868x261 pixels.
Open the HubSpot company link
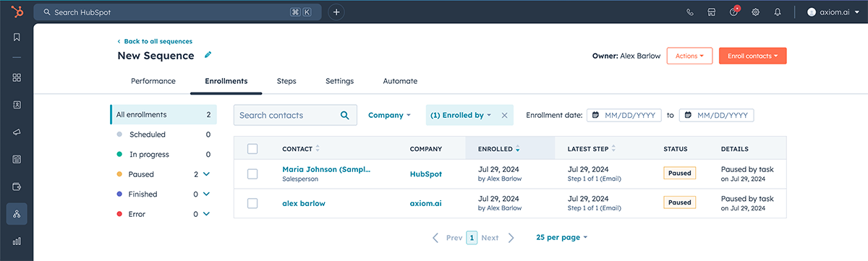click(426, 174)
